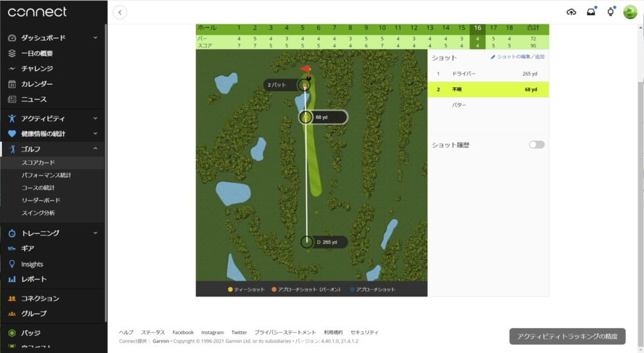The width and height of the screenshot is (644, 353).
Task: Open パフォーマンス統計 in the golf submenu
Action: [46, 175]
